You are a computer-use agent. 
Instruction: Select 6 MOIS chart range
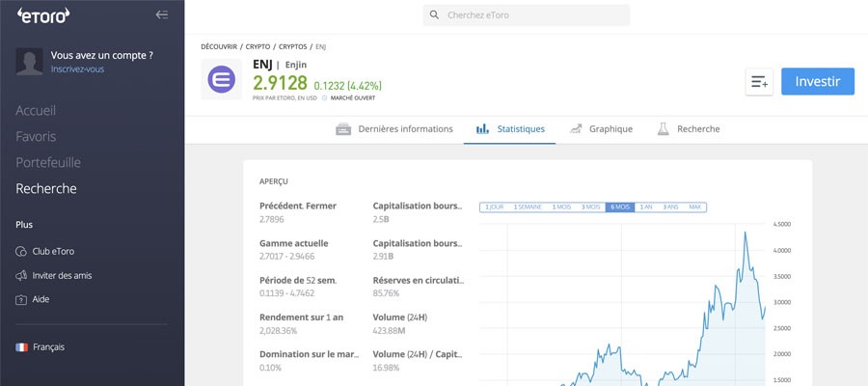coord(620,207)
